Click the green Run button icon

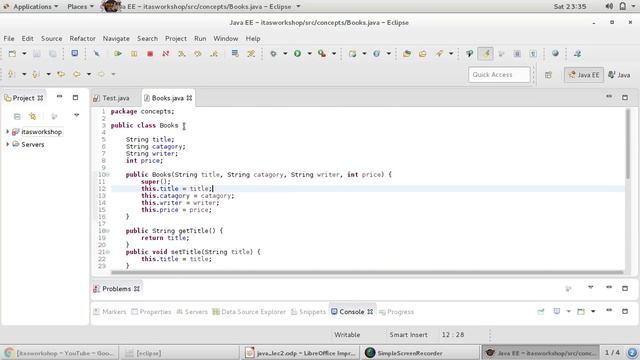[x=298, y=53]
